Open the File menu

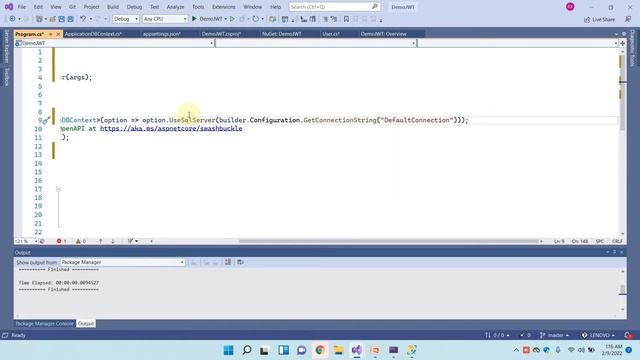[x=22, y=7]
